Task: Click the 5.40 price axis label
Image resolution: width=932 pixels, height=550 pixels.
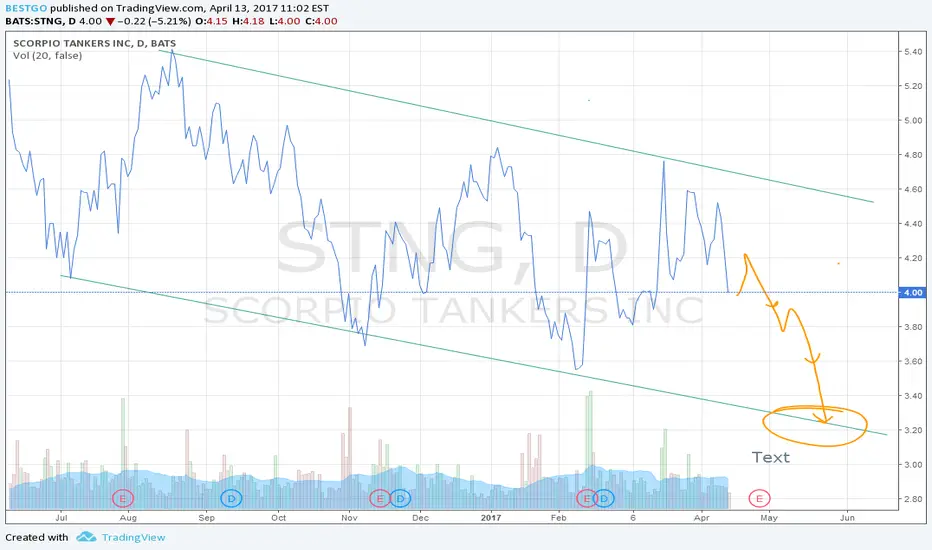Action: tap(914, 52)
